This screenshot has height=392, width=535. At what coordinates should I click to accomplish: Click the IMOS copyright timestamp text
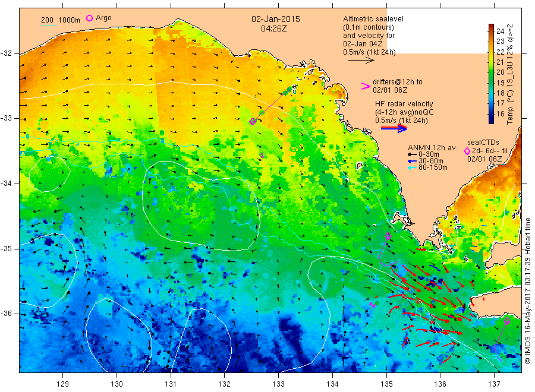pos(528,290)
